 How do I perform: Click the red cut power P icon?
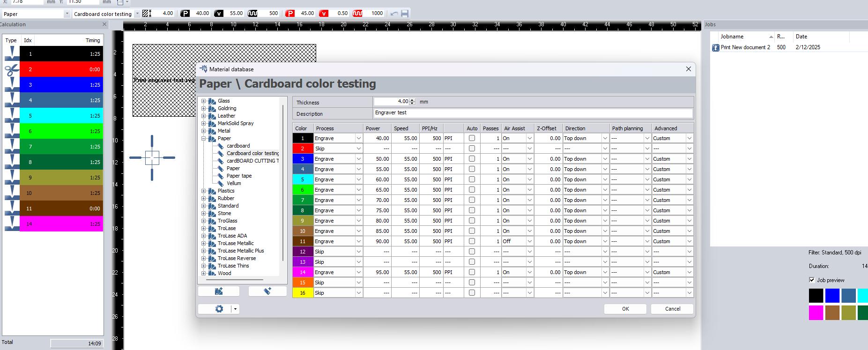click(x=290, y=14)
